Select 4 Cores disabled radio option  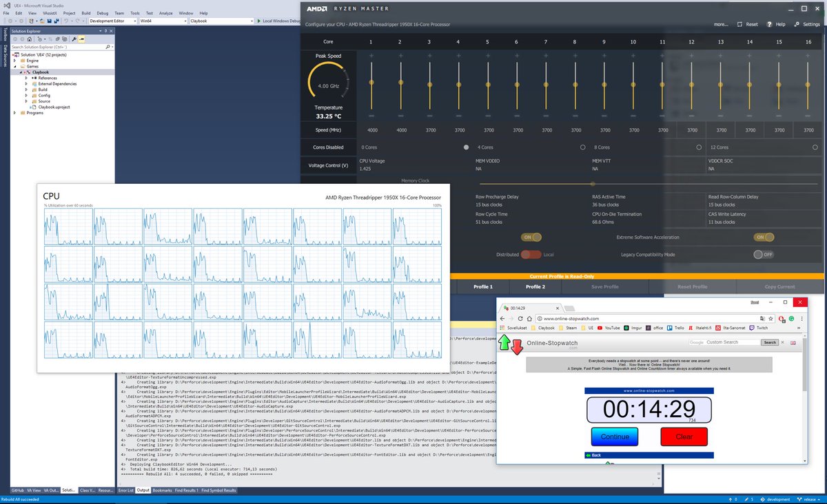[x=582, y=147]
